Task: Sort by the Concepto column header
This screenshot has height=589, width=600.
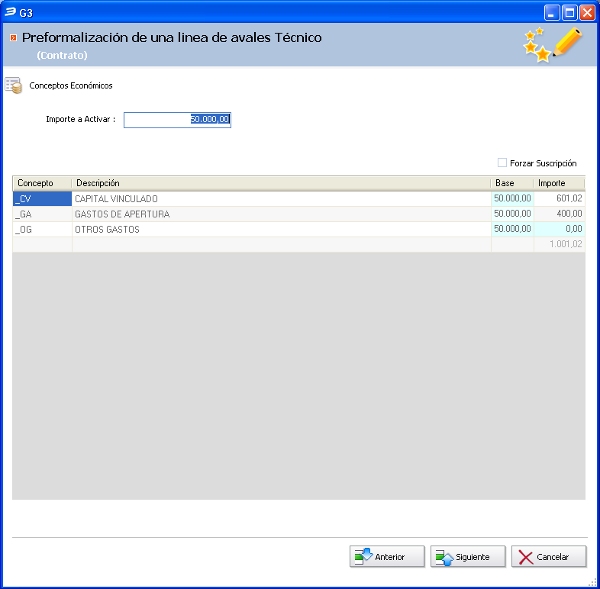Action: click(42, 183)
